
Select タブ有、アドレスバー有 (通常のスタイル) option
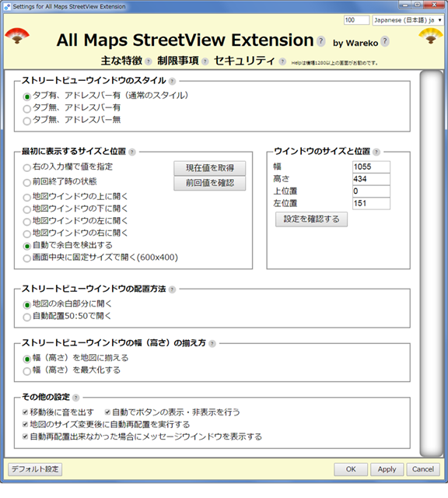click(27, 96)
